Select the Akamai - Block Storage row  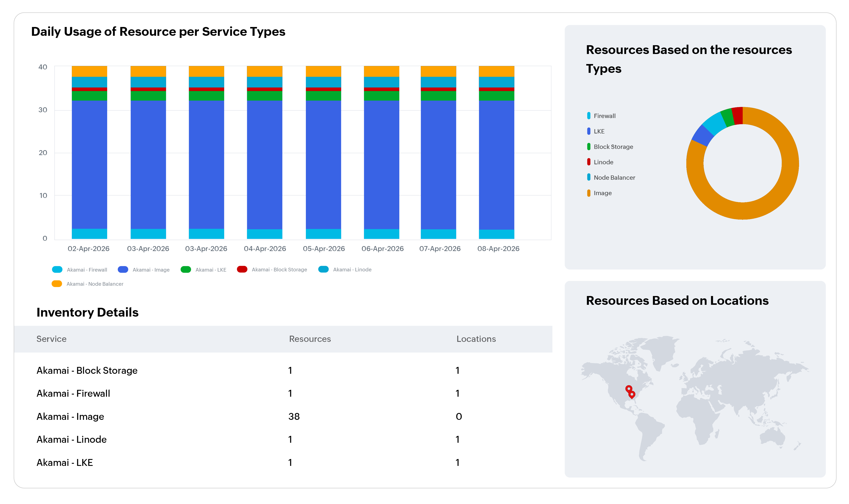tap(283, 371)
